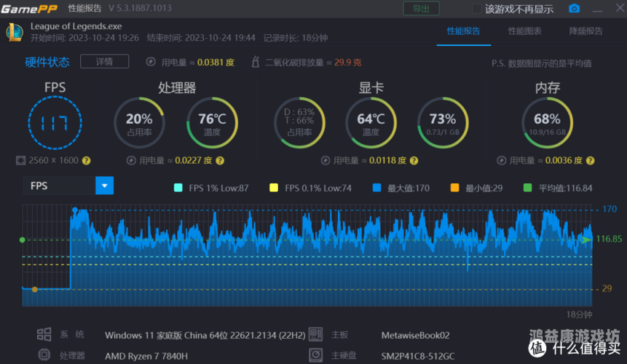Click the main hard disk (主硬盘) icon

click(x=315, y=355)
